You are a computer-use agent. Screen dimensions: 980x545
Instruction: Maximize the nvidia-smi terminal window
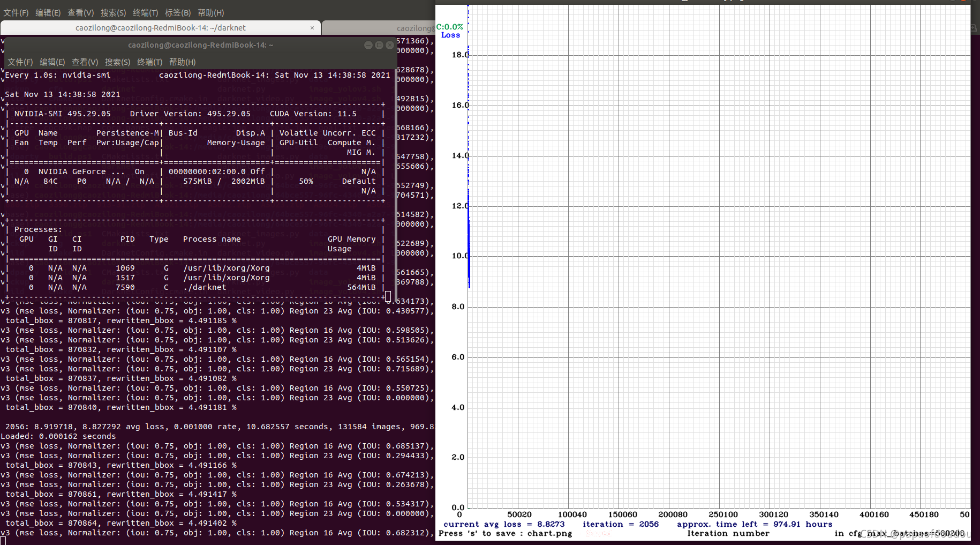coord(379,45)
